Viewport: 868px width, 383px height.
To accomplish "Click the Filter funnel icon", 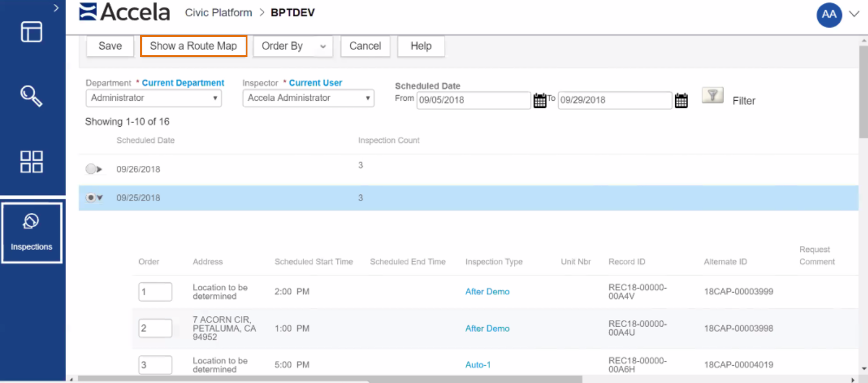I will coord(712,95).
